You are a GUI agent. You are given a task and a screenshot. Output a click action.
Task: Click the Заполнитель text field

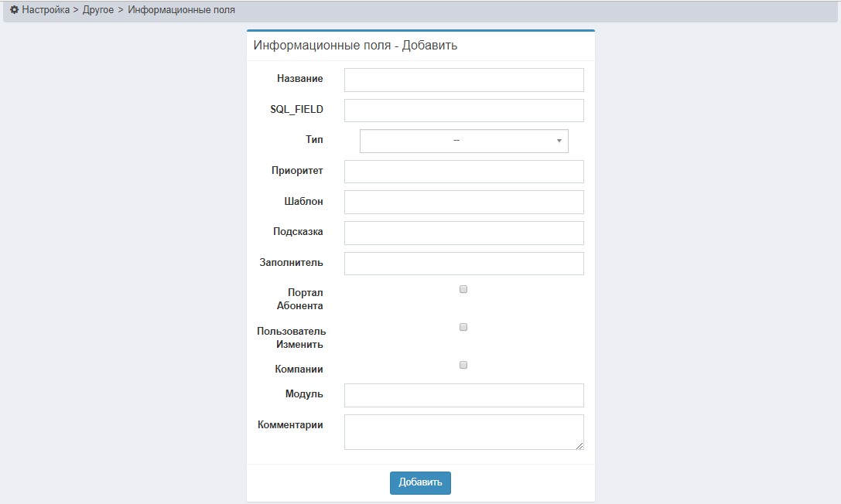pos(463,264)
